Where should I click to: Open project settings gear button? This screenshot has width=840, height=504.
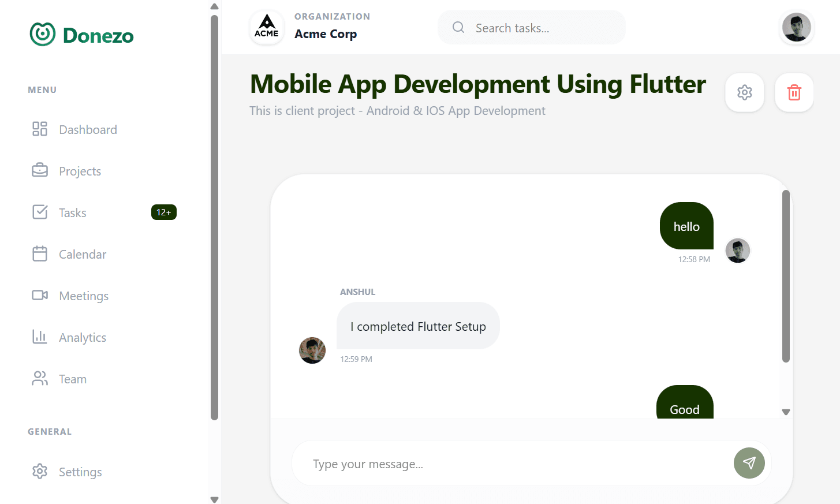click(x=744, y=92)
